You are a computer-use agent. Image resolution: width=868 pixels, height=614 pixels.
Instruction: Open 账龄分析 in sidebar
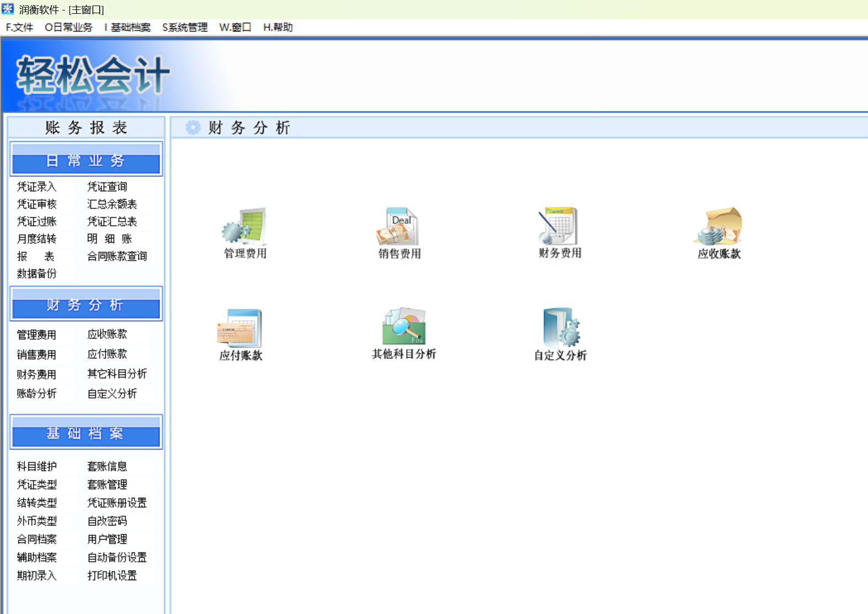point(36,393)
